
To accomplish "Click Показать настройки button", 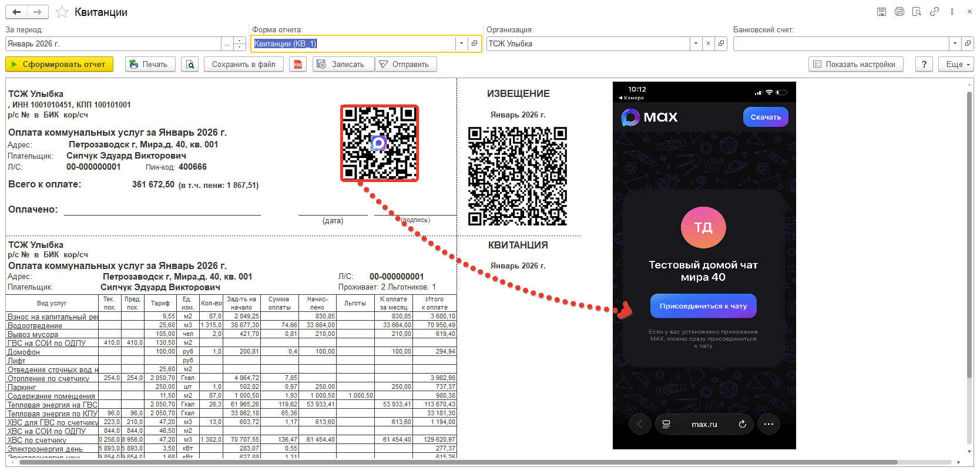I will pos(855,65).
